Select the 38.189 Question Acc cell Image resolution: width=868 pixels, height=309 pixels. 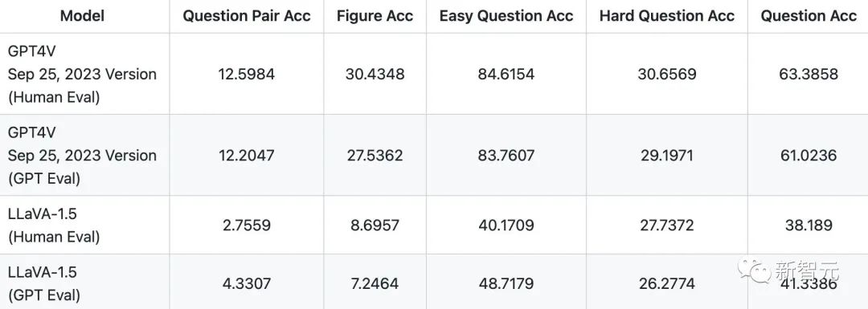pos(809,226)
